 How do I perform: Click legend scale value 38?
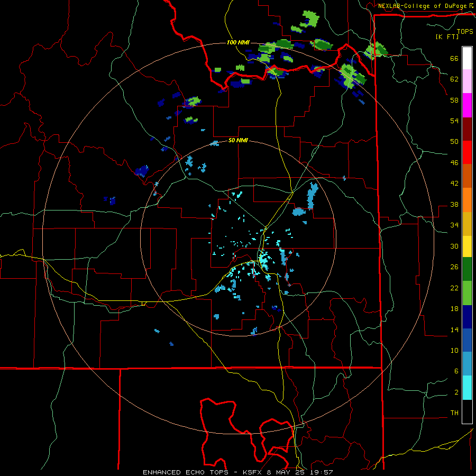click(454, 204)
